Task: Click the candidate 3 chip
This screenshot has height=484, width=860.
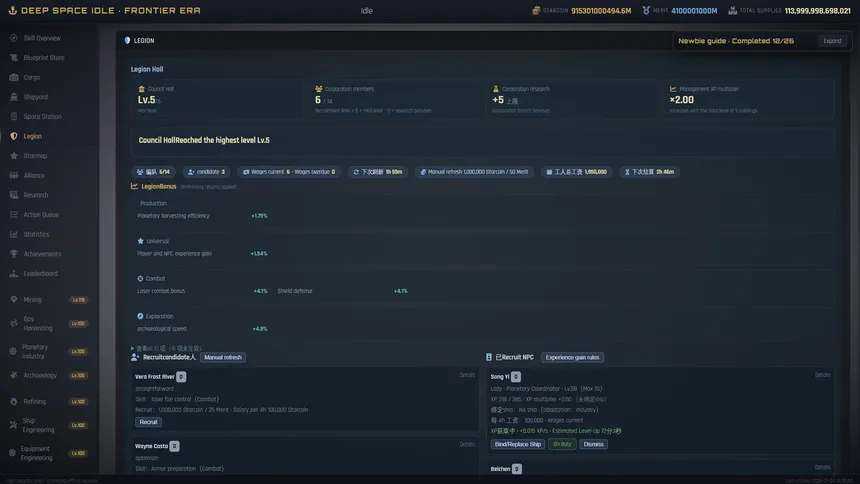Action: click(206, 172)
